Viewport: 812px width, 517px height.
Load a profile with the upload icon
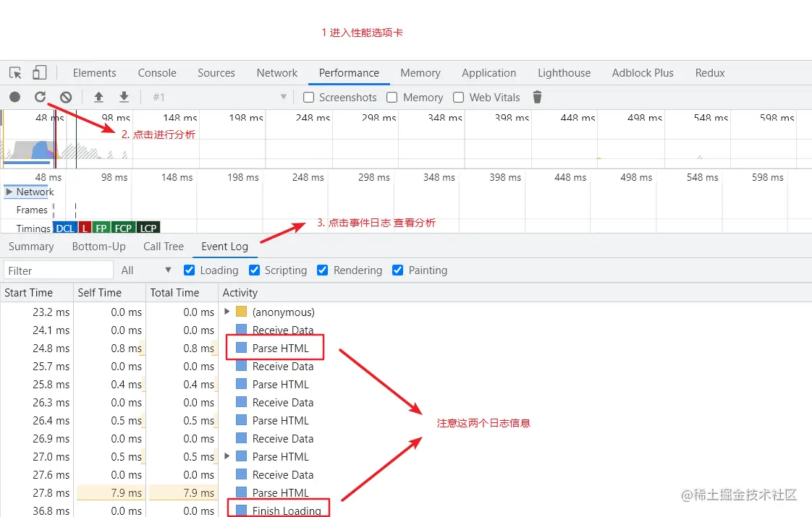[98, 97]
